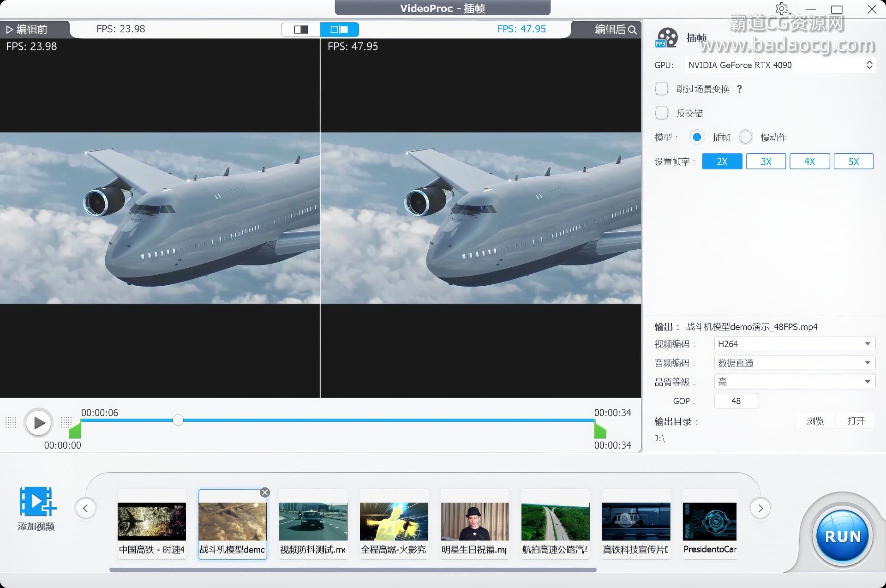Switch to single split preview mode
This screenshot has height=588, width=886.
click(301, 30)
